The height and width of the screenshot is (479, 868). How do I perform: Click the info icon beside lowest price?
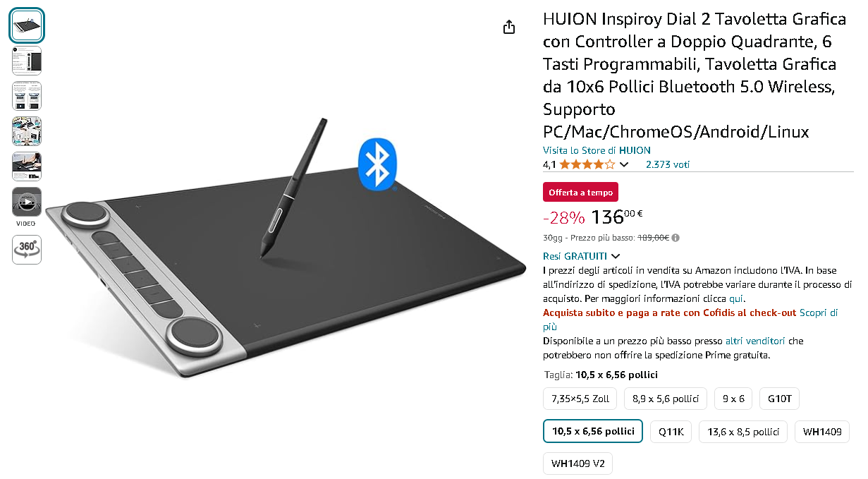point(676,238)
